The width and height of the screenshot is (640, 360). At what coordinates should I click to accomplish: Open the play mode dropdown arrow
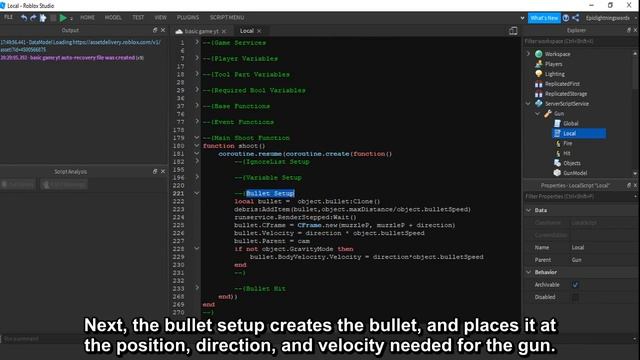click(71, 18)
